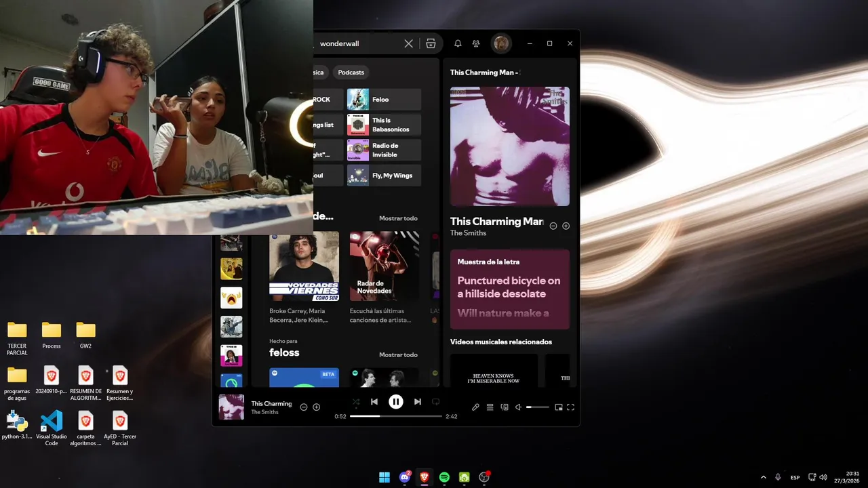Open This Is Babasonicos card

pos(384,125)
